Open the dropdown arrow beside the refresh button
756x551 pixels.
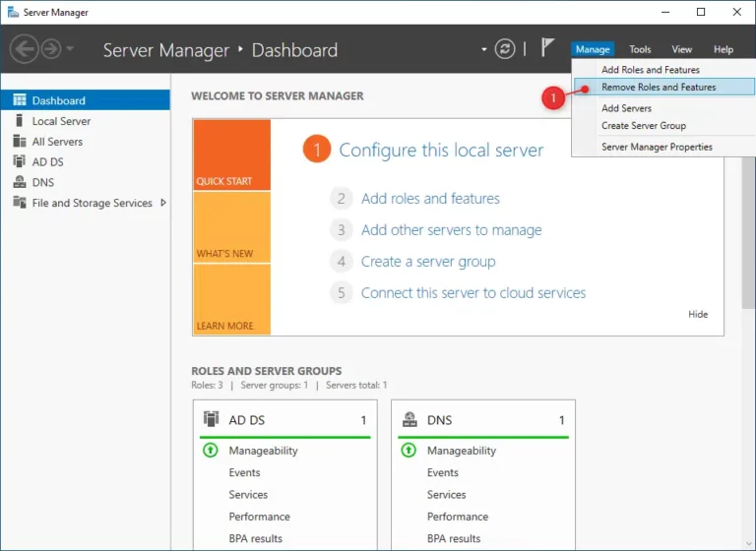[x=483, y=49]
